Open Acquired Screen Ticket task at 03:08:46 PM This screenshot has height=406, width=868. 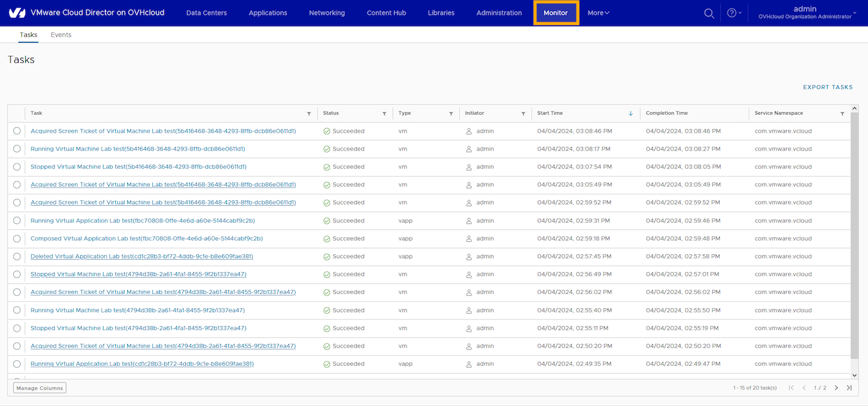pos(163,131)
